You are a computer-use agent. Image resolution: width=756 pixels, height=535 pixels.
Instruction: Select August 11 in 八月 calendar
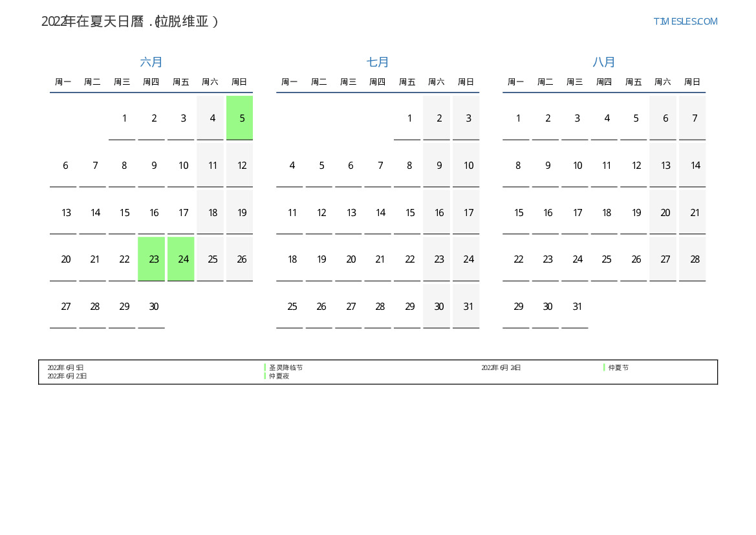604,165
